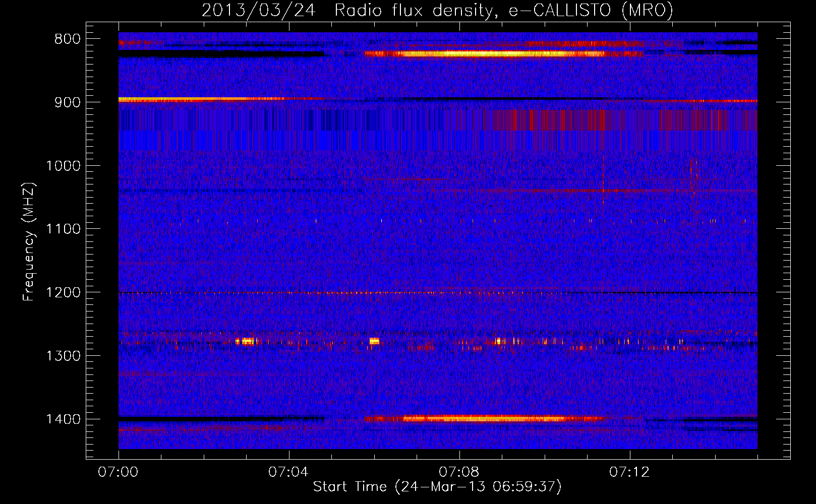Click the bright burst near 1280 MHz at 07:03
Viewport: 816px width, 504px height.
pos(248,341)
